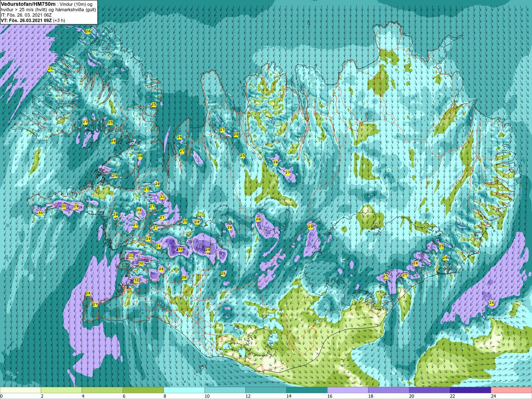Pick the deep indigo 22–24 m/s legend swatch

tap(470, 390)
